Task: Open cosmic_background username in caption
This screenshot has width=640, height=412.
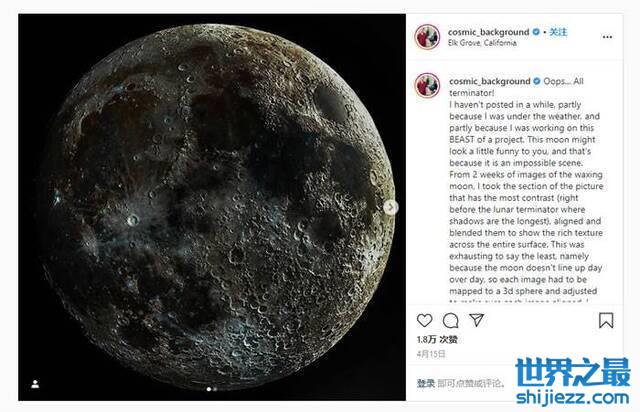Action: pos(490,81)
